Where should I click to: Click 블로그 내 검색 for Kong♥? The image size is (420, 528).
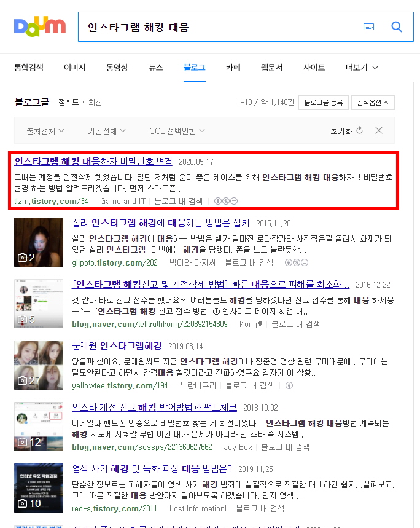click(295, 325)
